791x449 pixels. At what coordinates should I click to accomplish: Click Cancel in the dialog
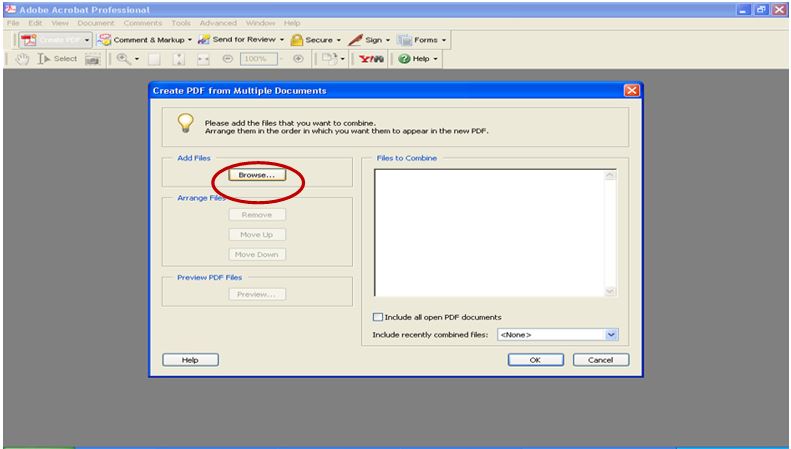[x=601, y=360]
